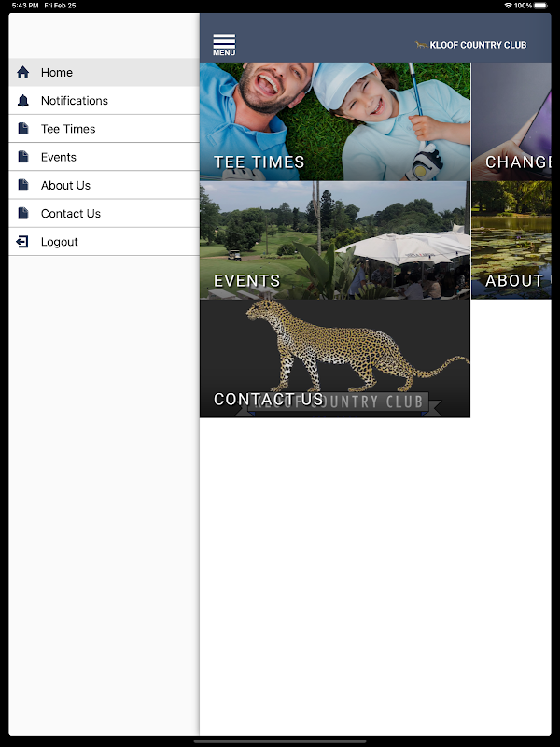This screenshot has height=747, width=560.
Task: Click the Home house icon
Action: [x=22, y=73]
